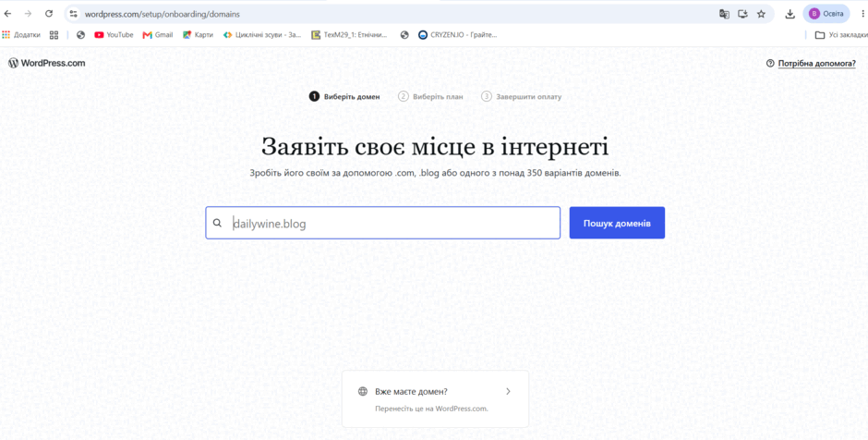Open the CRYZEN.IO bookmark
Viewport: 868px width, 440px height.
[x=458, y=35]
